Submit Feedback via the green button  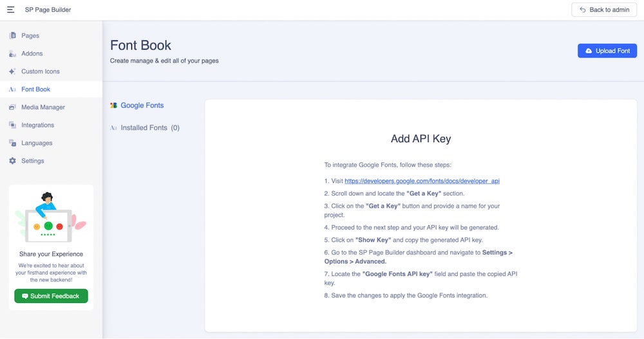[51, 296]
